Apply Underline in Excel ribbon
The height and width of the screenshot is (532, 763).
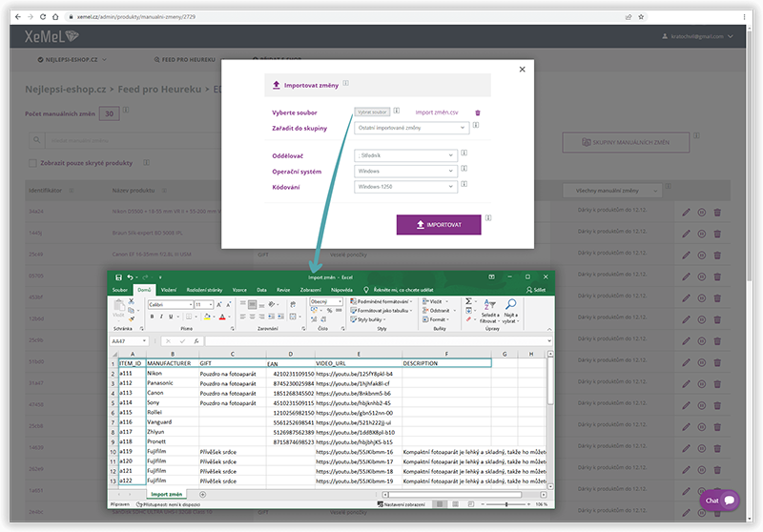(171, 317)
